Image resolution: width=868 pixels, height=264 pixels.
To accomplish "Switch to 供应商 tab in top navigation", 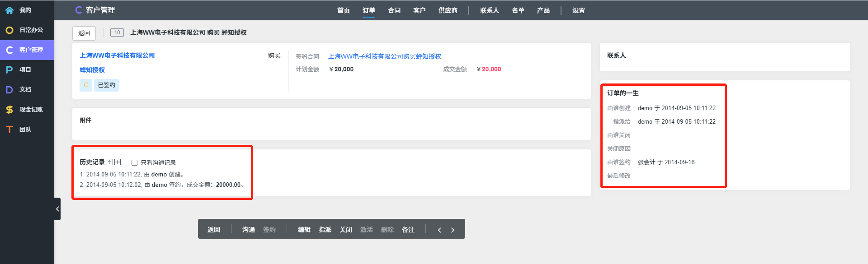I will pyautogui.click(x=448, y=10).
